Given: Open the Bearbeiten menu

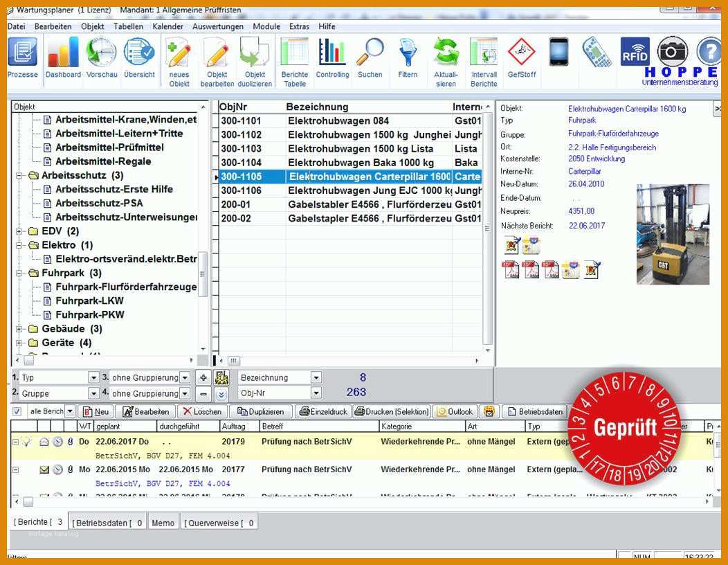Looking at the screenshot, I should coord(53,26).
